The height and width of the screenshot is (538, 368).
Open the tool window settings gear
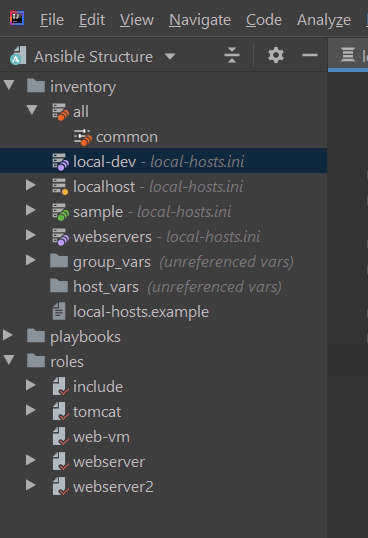[x=276, y=55]
